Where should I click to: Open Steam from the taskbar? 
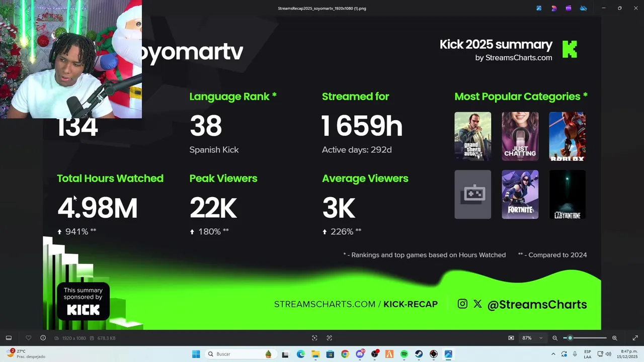419,354
